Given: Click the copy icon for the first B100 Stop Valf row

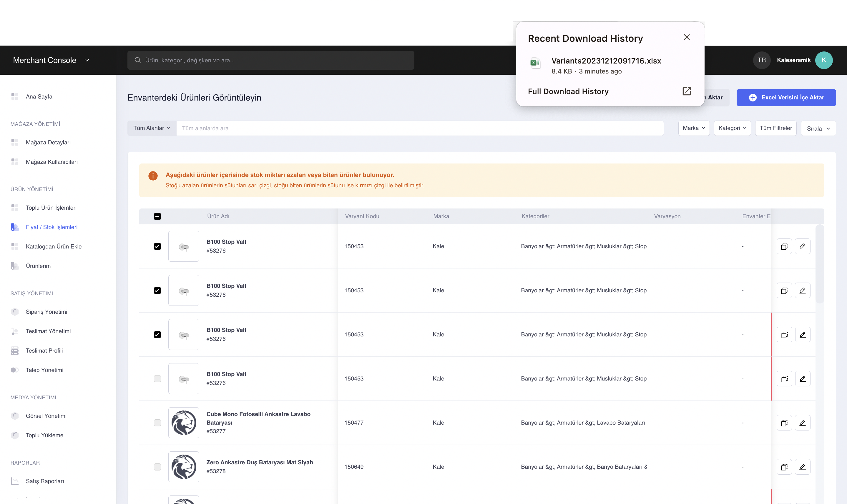Looking at the screenshot, I should (784, 246).
